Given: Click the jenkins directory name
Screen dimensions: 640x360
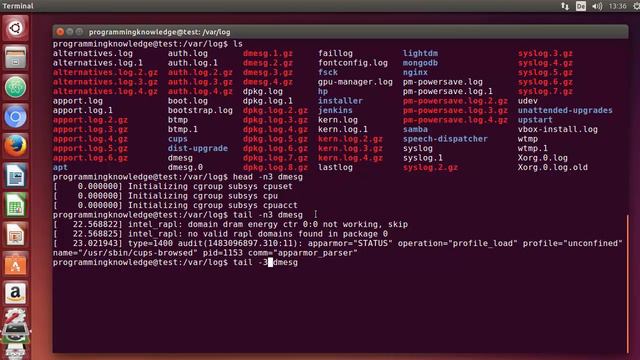Looking at the screenshot, I should pos(336,110).
